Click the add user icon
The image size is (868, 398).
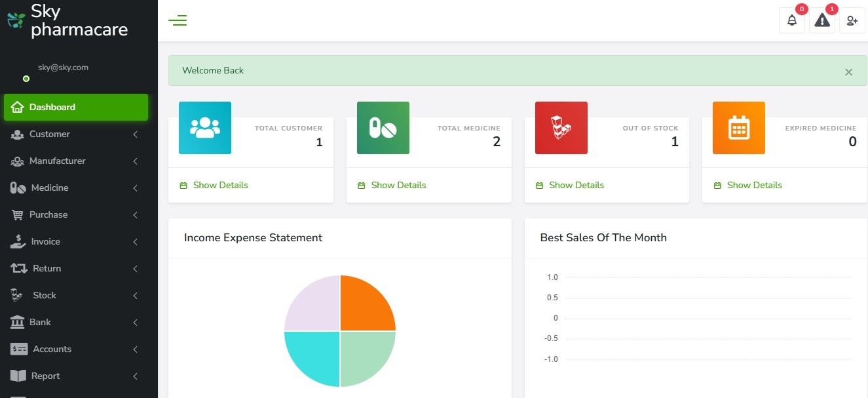pyautogui.click(x=852, y=20)
